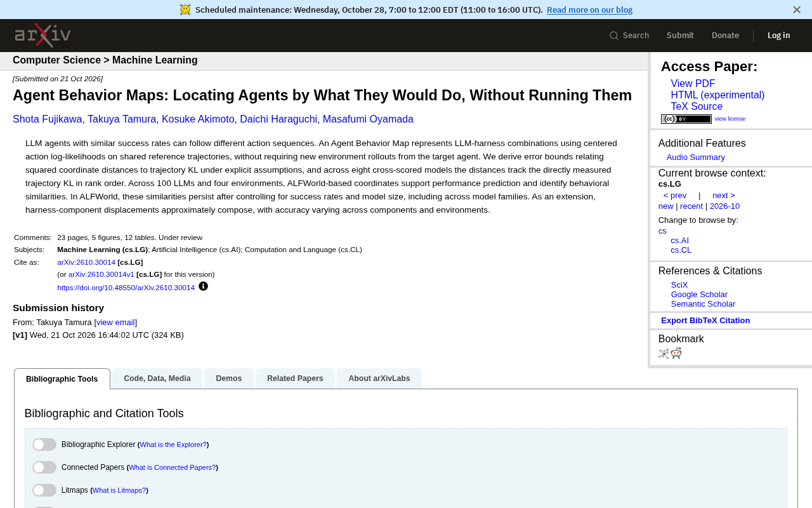Enable the Connected Papers toggle

tap(44, 467)
